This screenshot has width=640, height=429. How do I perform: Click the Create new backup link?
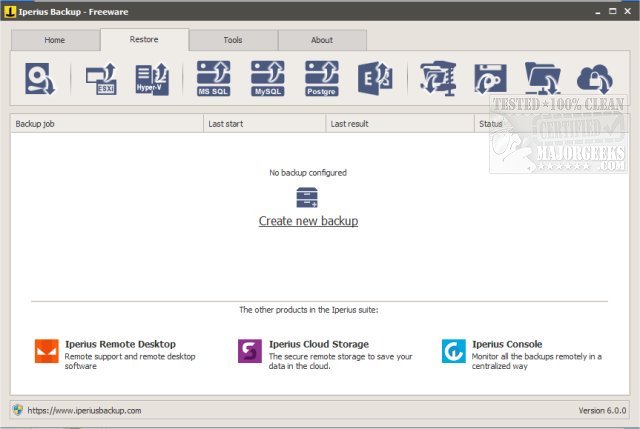(309, 221)
